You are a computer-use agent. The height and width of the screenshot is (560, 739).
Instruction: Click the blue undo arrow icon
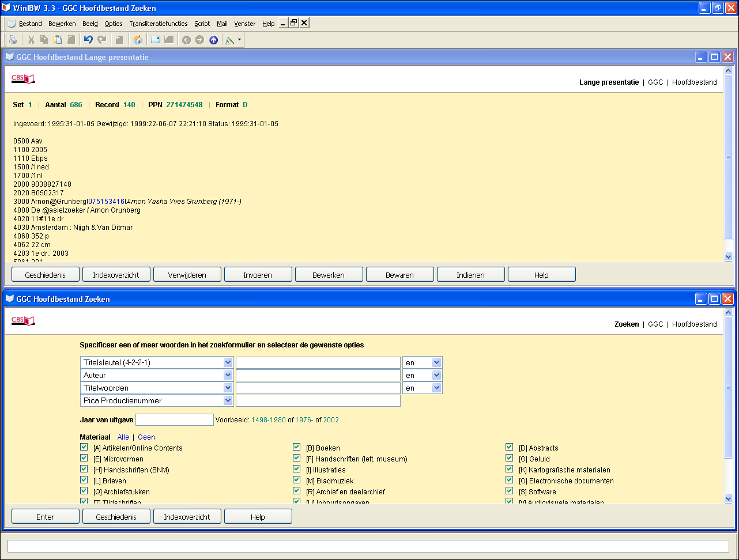(88, 40)
